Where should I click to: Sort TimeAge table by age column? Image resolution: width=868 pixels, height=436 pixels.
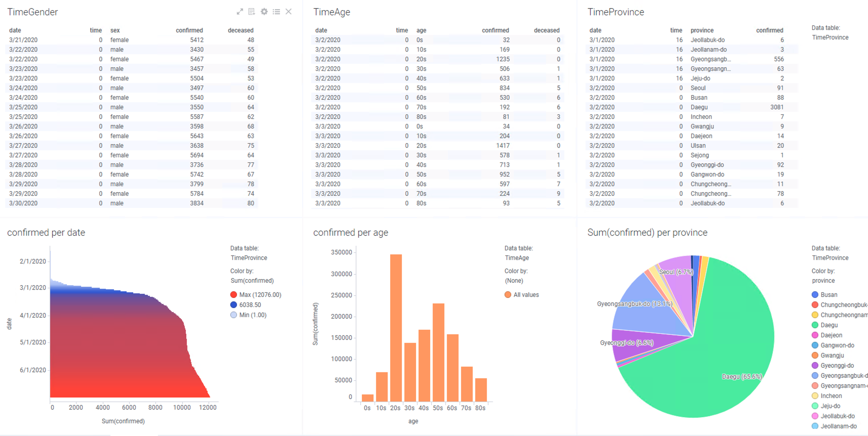(x=421, y=30)
